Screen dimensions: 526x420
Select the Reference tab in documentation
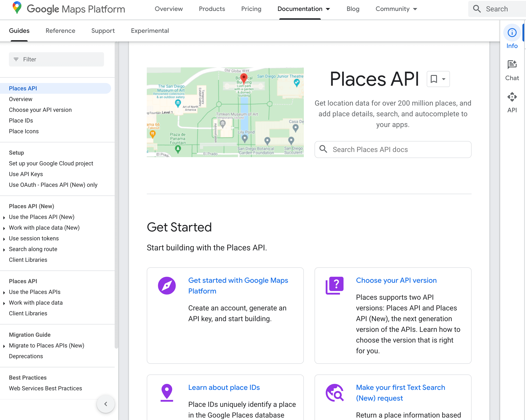[60, 30]
